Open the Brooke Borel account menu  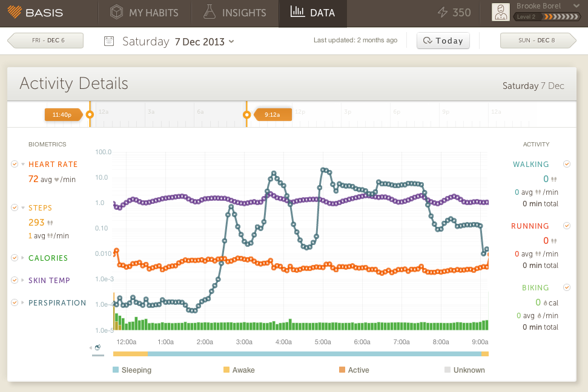click(x=538, y=6)
